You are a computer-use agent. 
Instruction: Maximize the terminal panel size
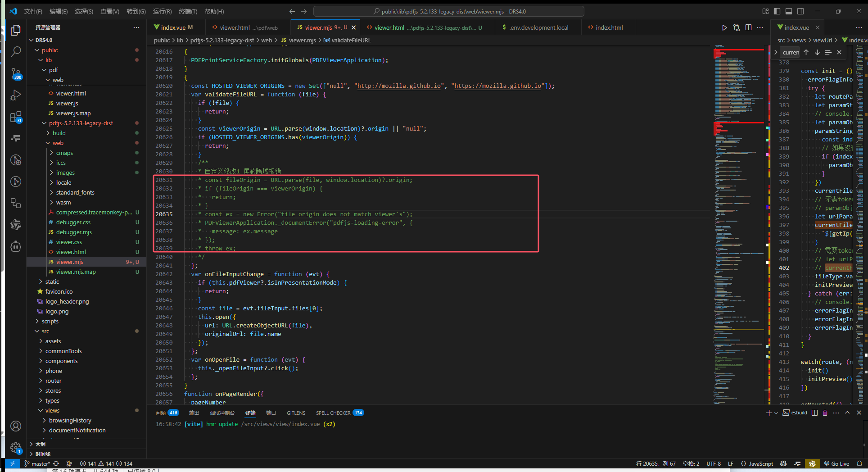(847, 413)
